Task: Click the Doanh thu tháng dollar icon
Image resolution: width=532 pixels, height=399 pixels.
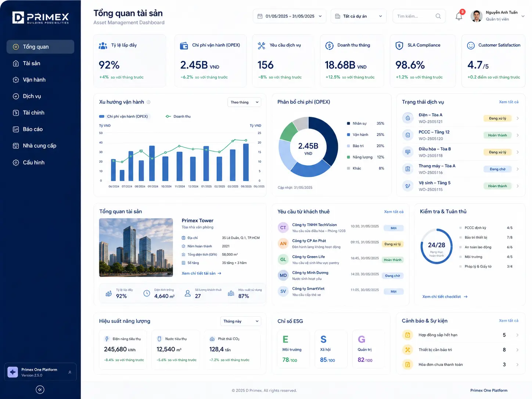Action: 329,46
